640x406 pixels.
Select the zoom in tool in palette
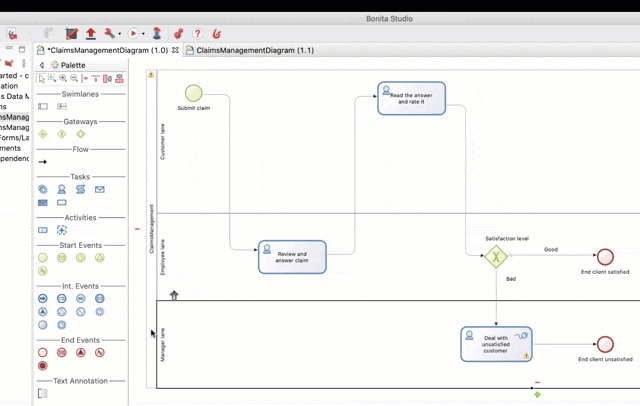[63, 78]
